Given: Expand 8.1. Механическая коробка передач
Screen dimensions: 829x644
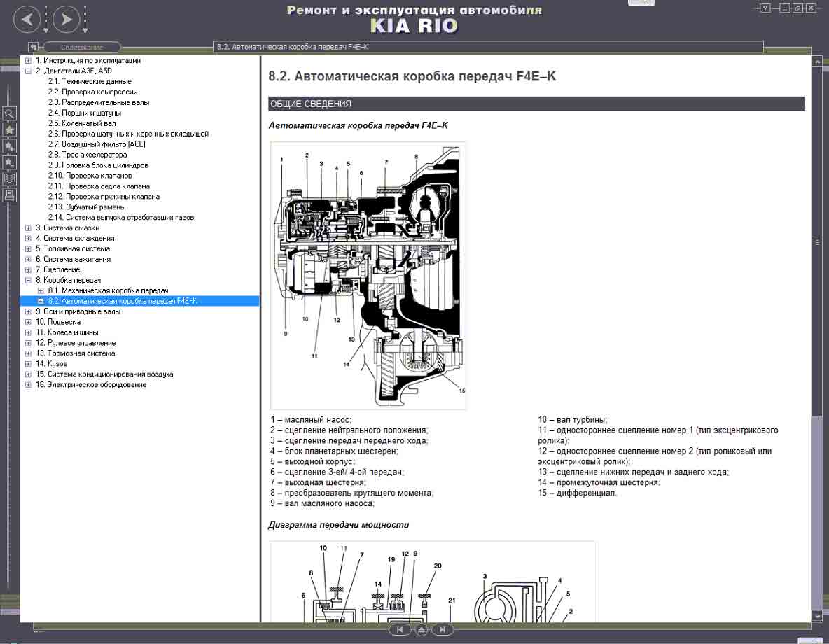Looking at the screenshot, I should coord(41,291).
